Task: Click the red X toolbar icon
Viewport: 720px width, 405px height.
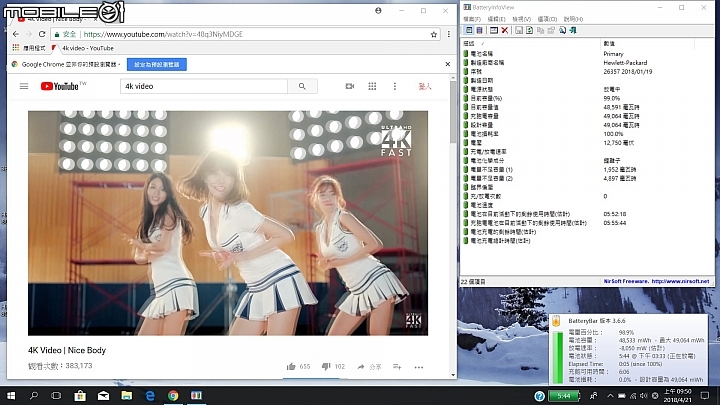Action: pos(505,30)
